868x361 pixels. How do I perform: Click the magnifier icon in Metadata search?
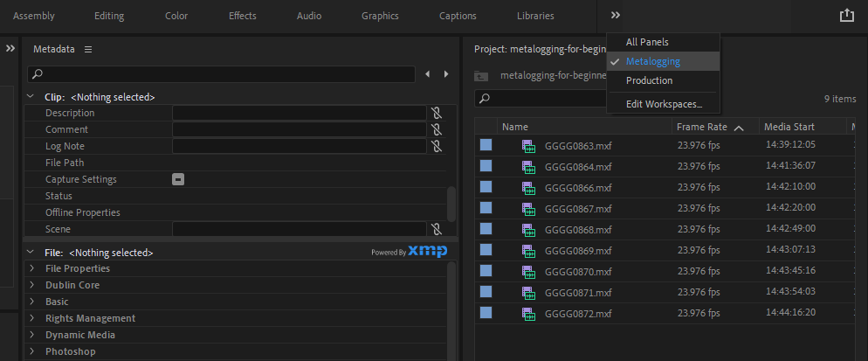click(x=37, y=73)
